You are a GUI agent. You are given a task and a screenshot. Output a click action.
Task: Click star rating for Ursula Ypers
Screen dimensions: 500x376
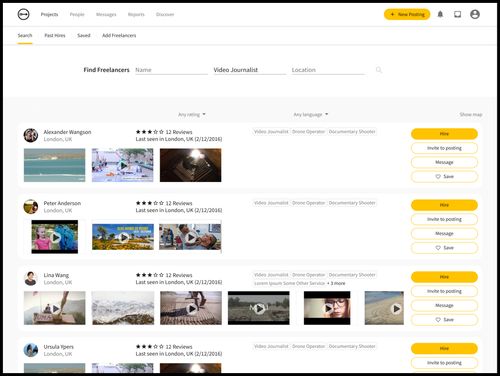(x=150, y=347)
